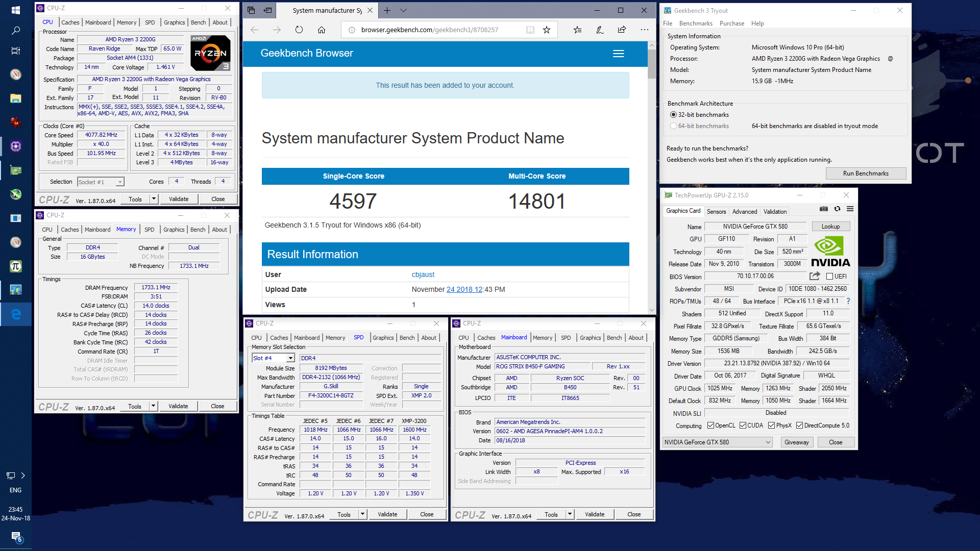Open Windows Start menu
The width and height of the screenshot is (980, 551).
[x=15, y=10]
